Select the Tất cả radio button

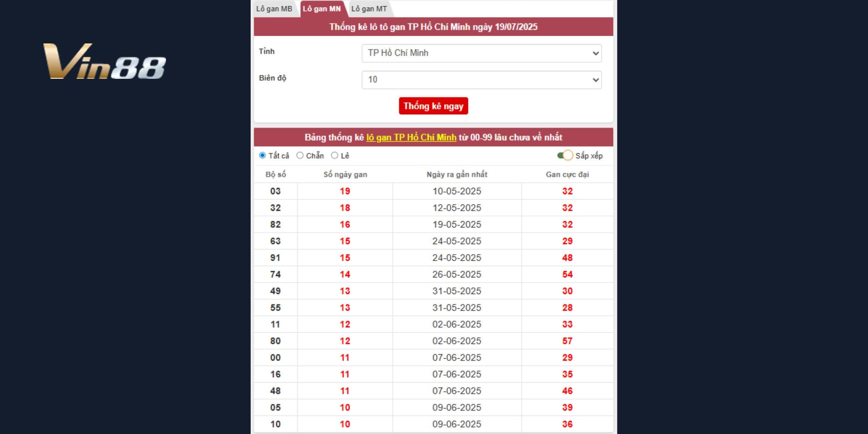coord(262,156)
